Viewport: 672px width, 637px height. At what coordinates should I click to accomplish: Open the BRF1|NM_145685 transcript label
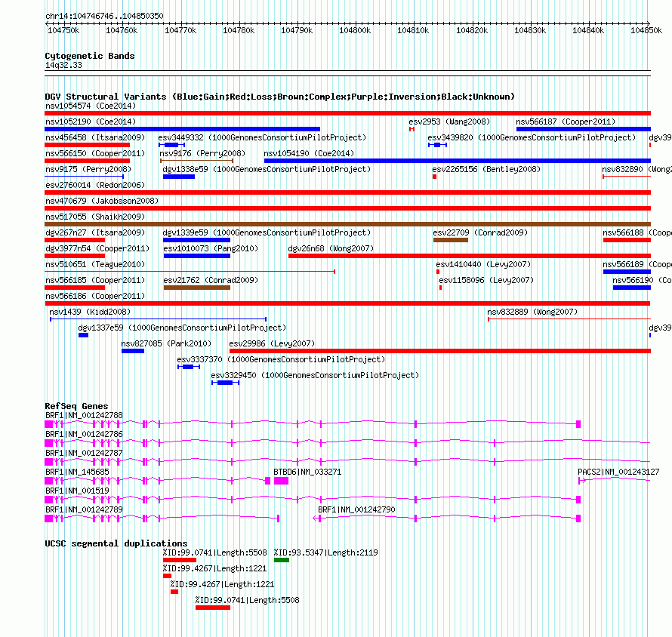tap(77, 472)
